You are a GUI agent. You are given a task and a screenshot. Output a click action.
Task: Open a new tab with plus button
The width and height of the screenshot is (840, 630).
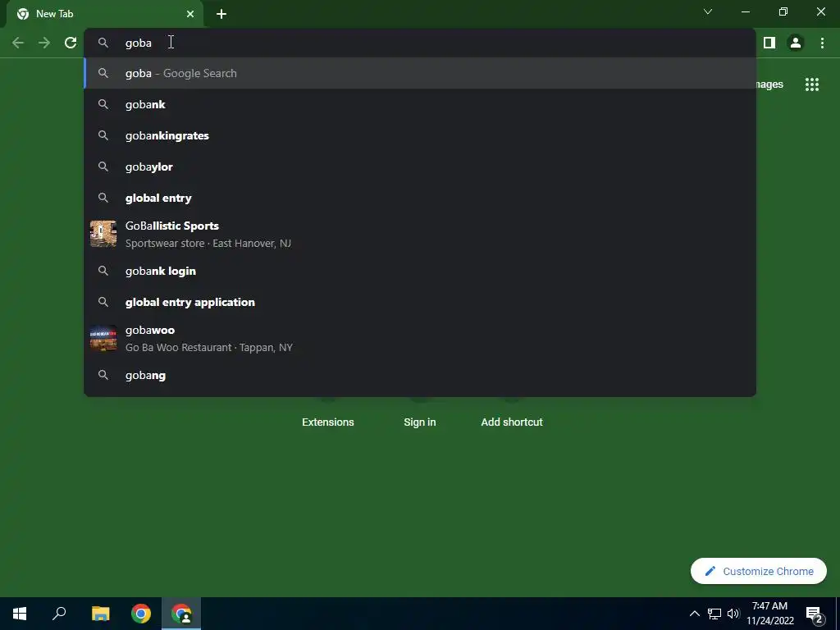click(x=221, y=14)
